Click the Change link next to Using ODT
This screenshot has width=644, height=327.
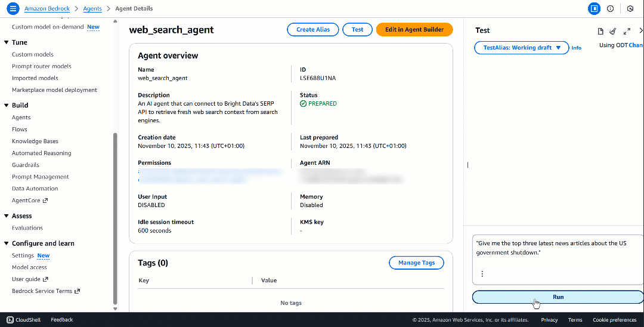[636, 45]
